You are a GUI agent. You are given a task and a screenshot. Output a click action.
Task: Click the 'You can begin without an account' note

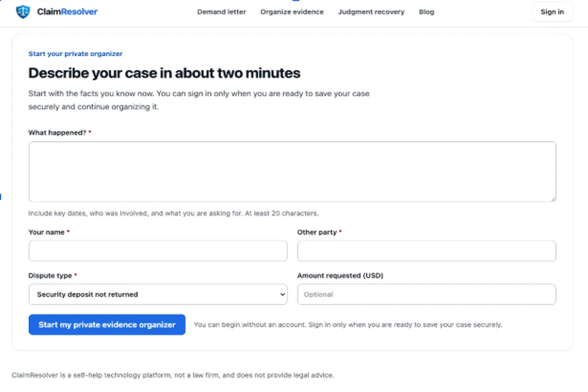coord(348,325)
